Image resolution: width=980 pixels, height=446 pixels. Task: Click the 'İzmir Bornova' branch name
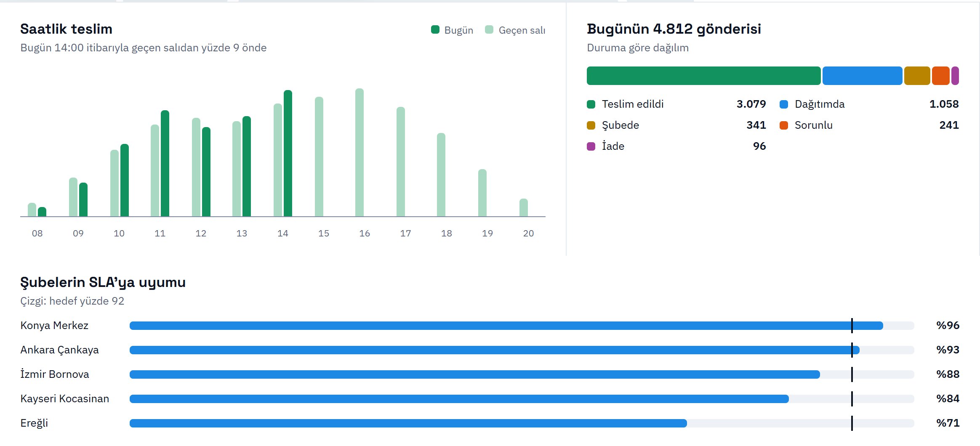pos(55,374)
